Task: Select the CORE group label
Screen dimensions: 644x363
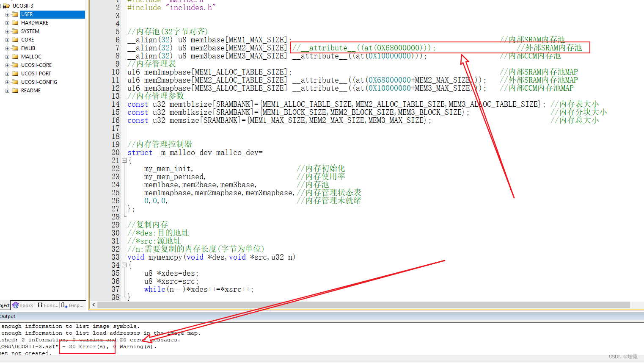Action: [28, 40]
